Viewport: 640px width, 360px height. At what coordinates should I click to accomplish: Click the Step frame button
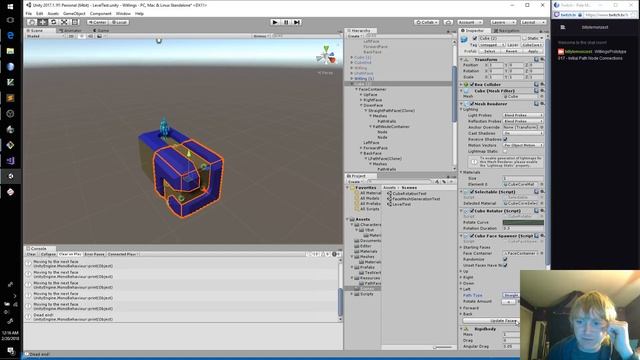coord(297,22)
